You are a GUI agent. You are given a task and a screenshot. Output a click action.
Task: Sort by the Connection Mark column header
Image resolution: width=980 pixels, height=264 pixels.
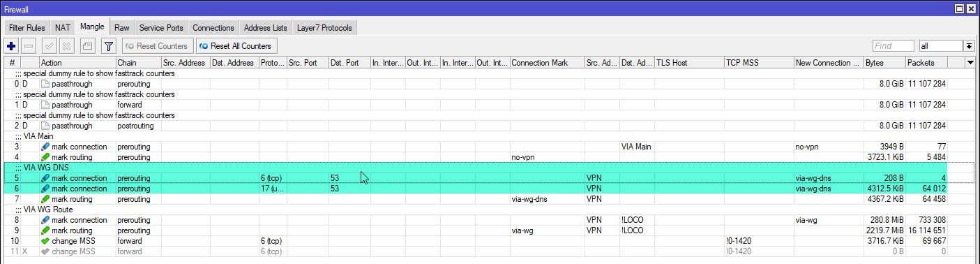tap(548, 63)
